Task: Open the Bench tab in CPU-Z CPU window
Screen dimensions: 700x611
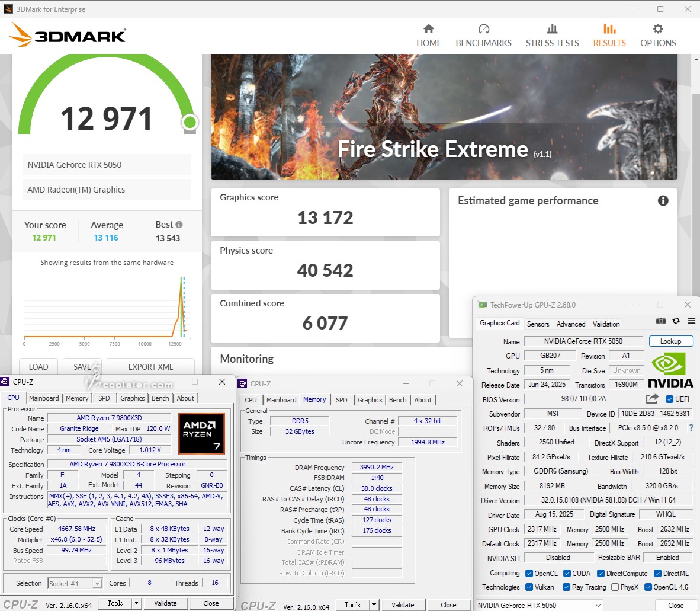Action: coord(160,398)
